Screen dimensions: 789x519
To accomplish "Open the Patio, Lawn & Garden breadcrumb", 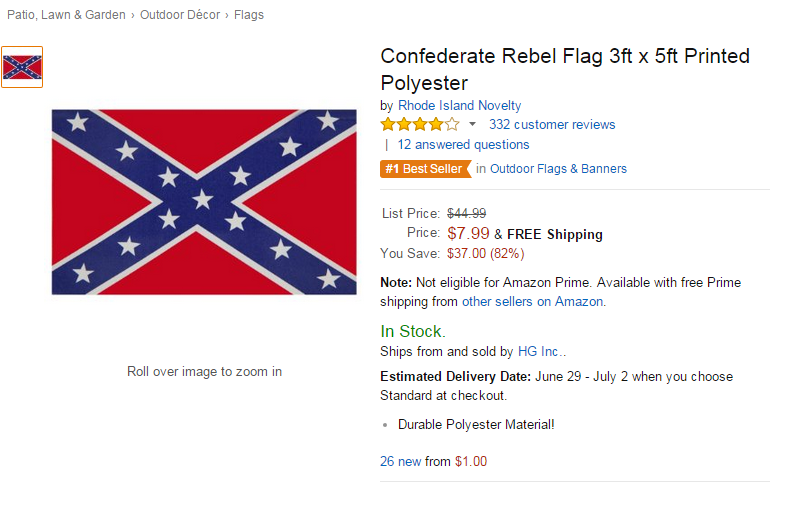I will (66, 15).
